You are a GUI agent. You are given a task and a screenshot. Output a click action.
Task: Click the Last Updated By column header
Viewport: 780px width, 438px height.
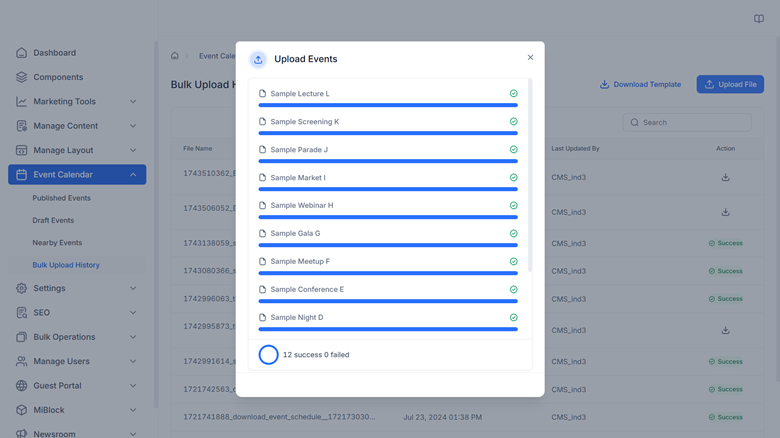pyautogui.click(x=575, y=148)
